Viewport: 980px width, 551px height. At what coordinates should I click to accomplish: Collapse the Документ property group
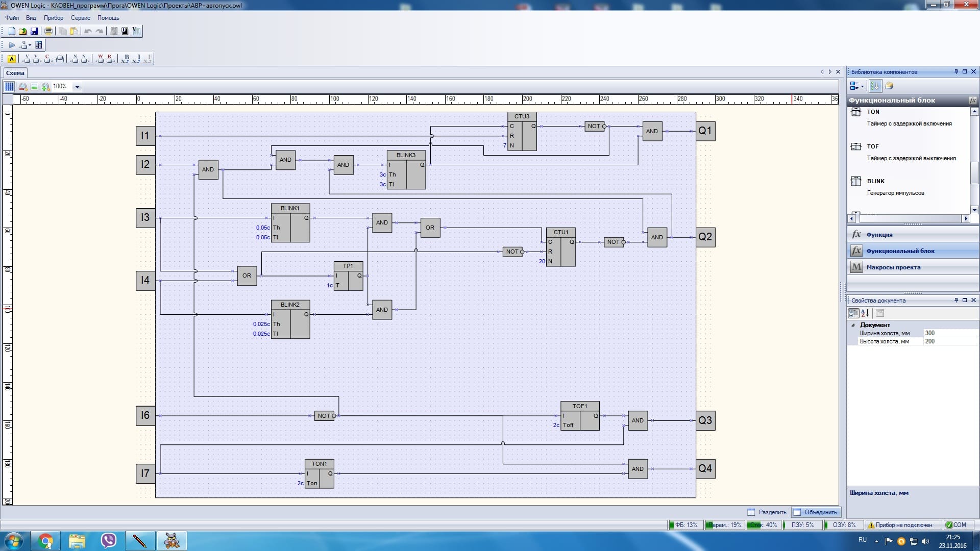(x=853, y=325)
